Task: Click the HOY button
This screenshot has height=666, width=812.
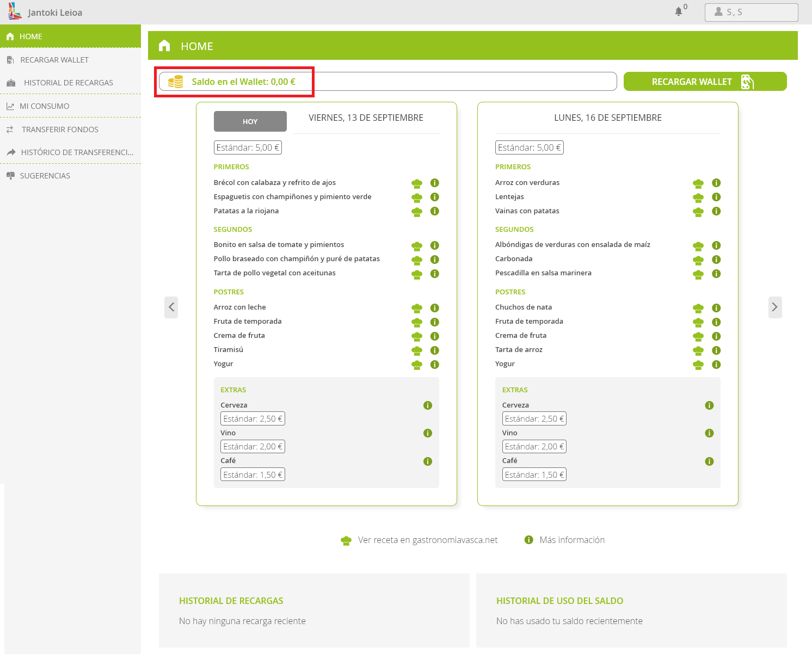Action: coord(250,121)
